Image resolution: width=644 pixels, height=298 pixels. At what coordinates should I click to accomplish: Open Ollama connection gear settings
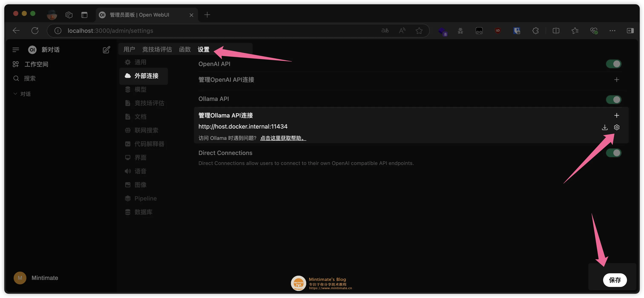pos(617,127)
